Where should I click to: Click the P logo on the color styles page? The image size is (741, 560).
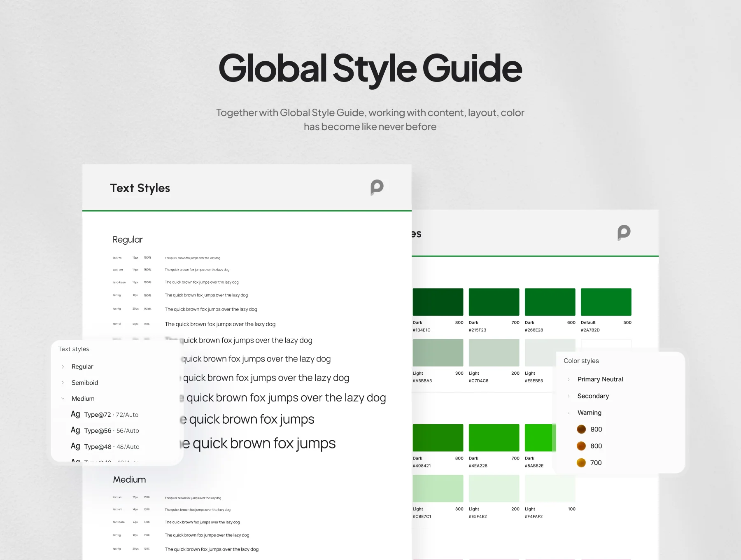point(624,233)
